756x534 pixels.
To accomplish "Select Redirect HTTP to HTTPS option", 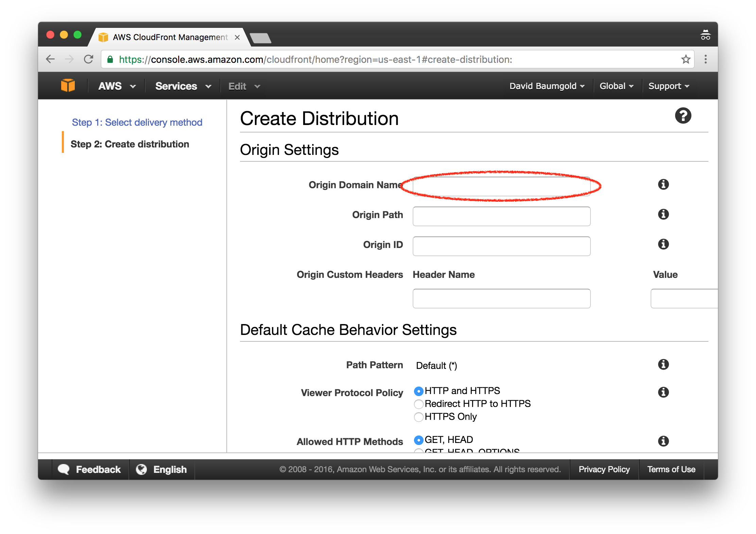I will (x=419, y=404).
